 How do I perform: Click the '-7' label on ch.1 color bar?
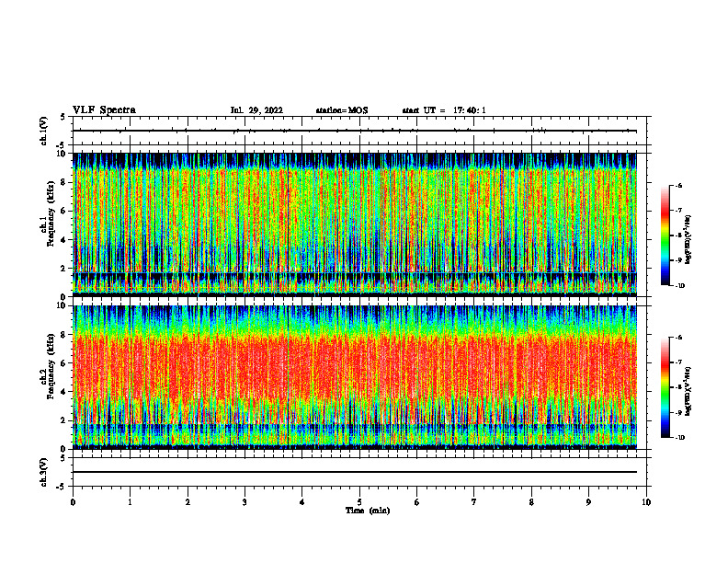click(x=678, y=211)
